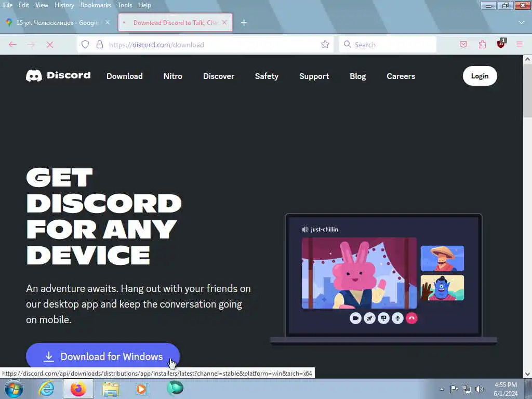Open the Firefox hamburger menu

[520, 45]
